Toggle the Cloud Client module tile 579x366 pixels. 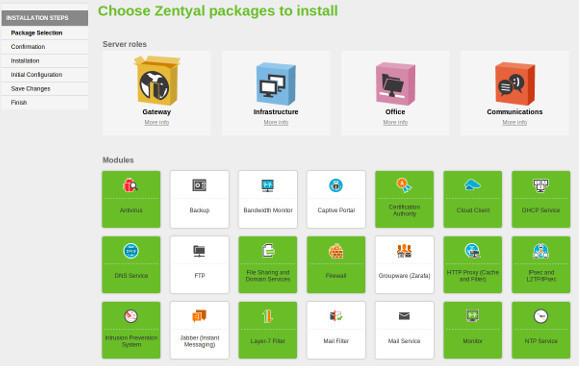coord(473,199)
